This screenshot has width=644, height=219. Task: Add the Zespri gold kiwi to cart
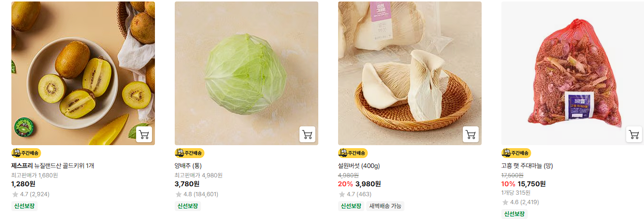pyautogui.click(x=144, y=134)
